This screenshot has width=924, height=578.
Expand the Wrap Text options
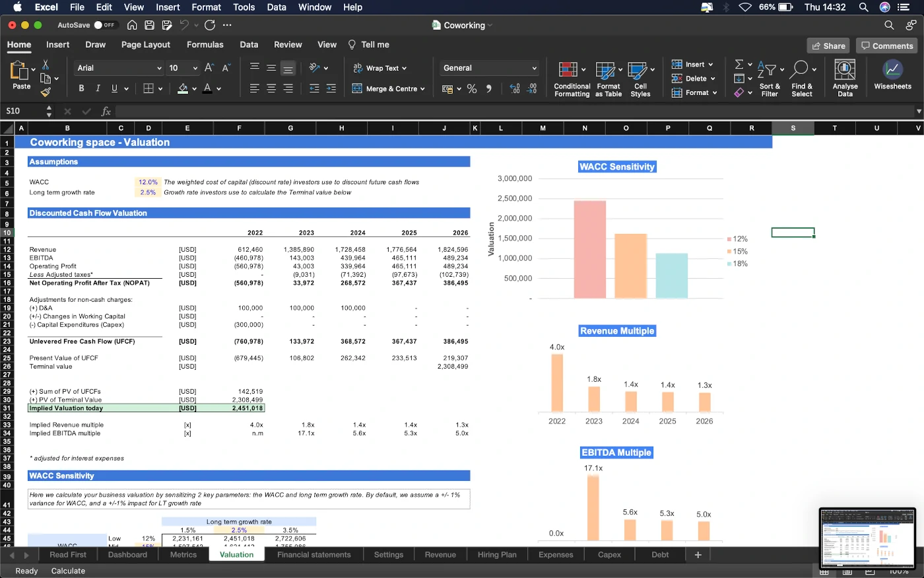click(404, 68)
